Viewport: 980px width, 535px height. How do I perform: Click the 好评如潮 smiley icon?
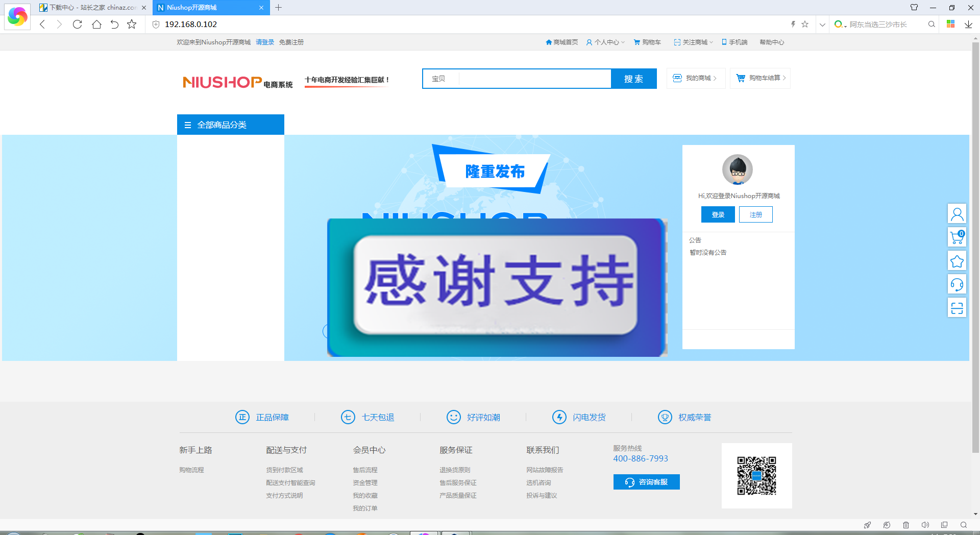click(x=454, y=417)
